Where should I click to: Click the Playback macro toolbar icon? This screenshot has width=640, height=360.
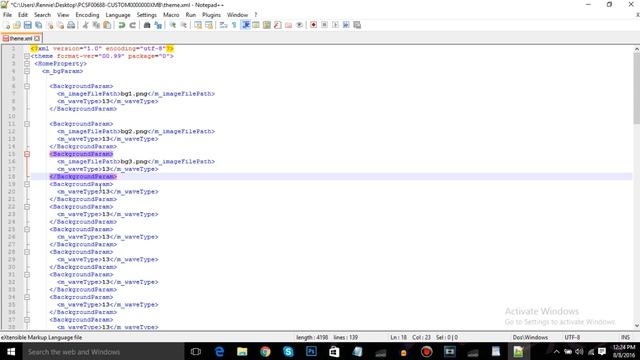click(x=335, y=25)
